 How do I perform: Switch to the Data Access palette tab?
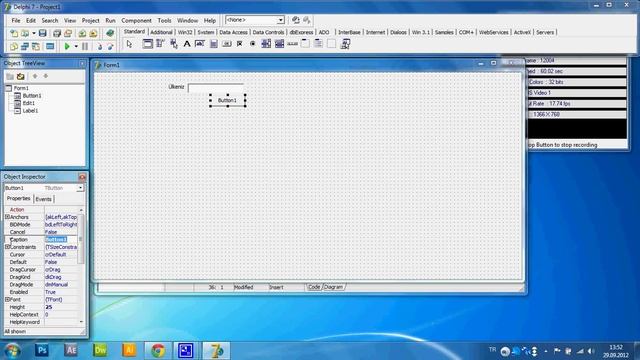coord(233,32)
